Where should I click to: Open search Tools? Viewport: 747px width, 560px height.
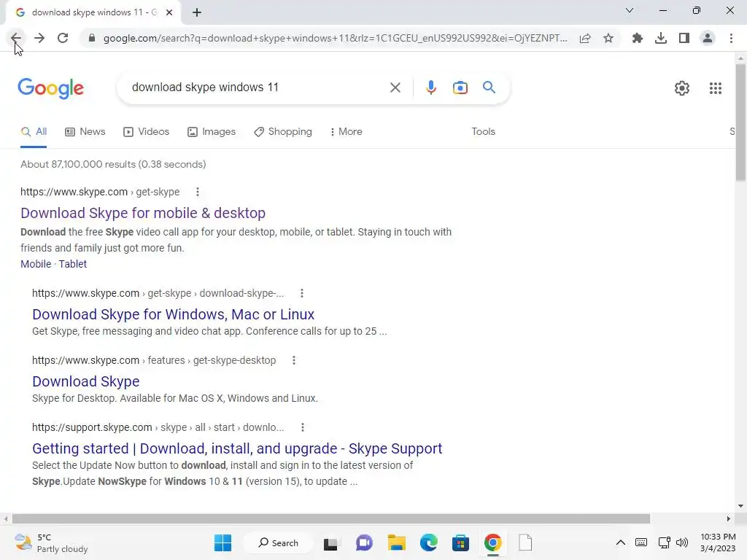tap(483, 132)
